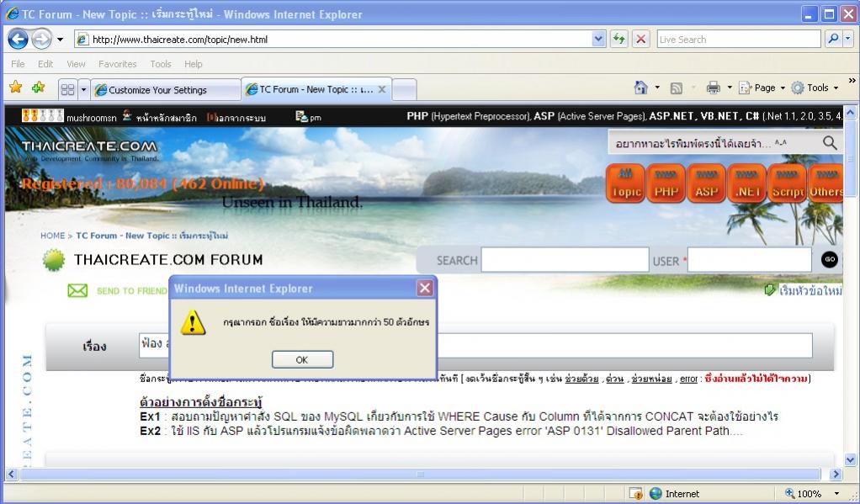Click the Refresh page icon
Viewport: 860px width, 504px height.
tap(619, 39)
